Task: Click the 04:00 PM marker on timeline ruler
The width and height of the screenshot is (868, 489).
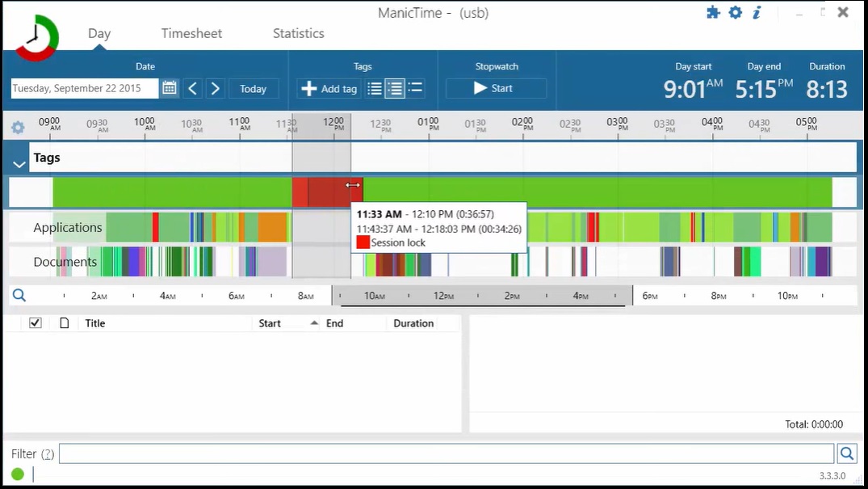Action: [712, 124]
